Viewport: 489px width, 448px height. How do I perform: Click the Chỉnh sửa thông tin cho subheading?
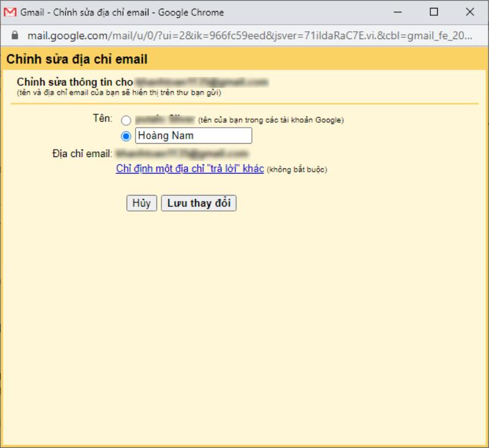[x=75, y=82]
